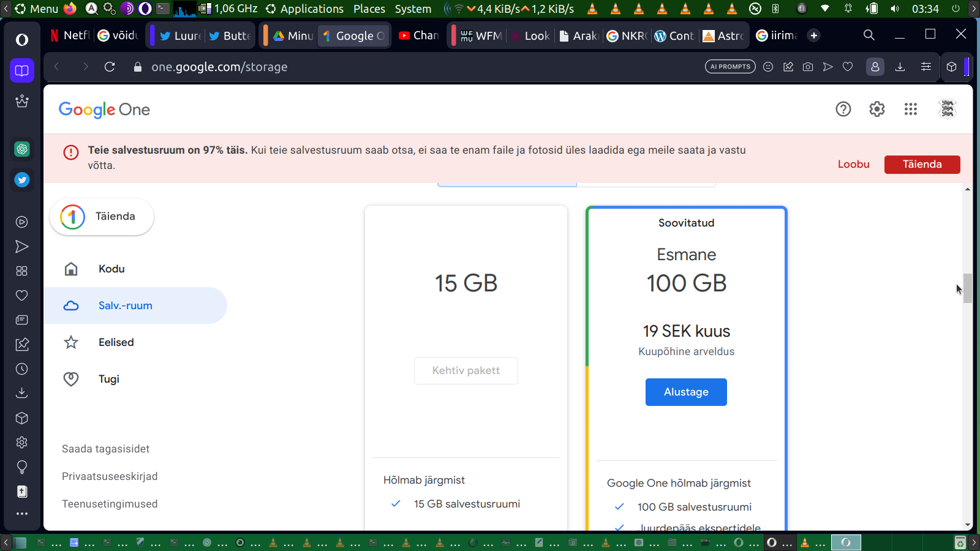The height and width of the screenshot is (551, 980).
Task: Open the Netflix tab
Action: coord(70,36)
